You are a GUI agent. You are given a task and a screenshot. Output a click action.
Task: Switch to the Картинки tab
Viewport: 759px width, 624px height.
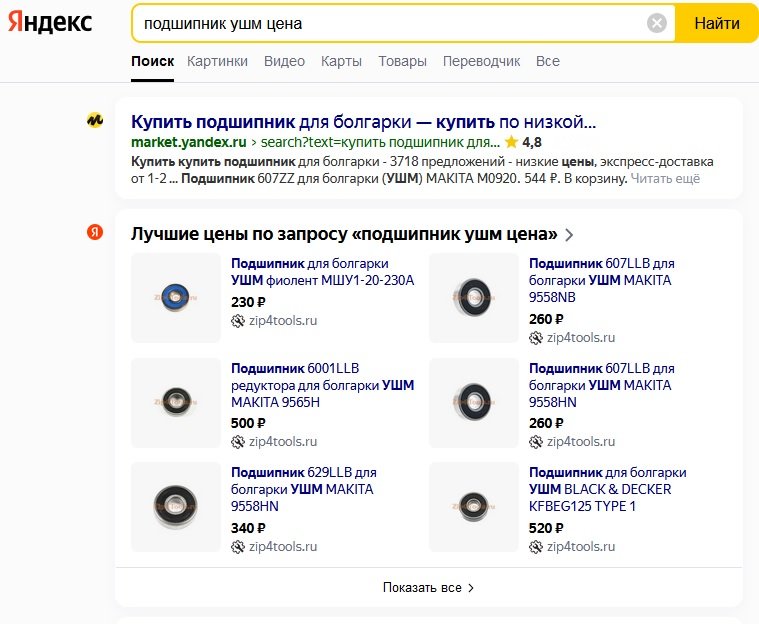click(x=217, y=61)
